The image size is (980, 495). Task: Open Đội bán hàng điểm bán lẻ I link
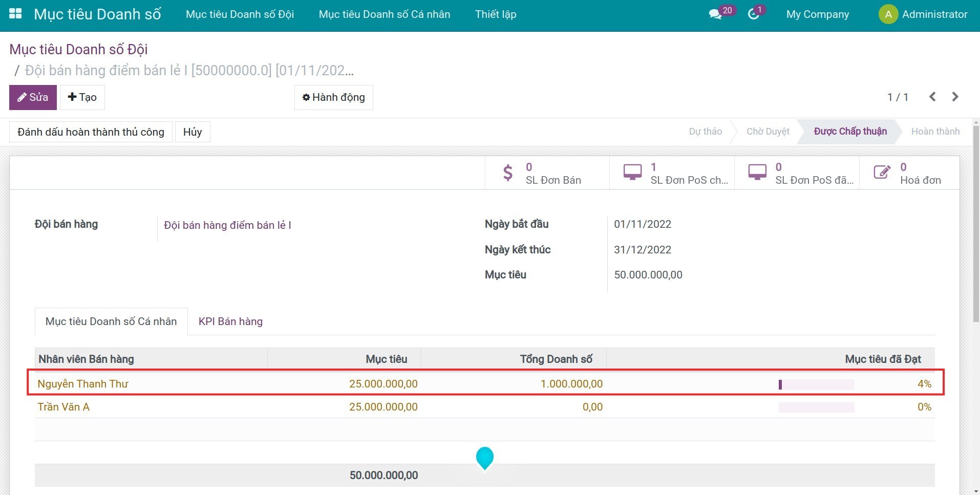click(227, 225)
